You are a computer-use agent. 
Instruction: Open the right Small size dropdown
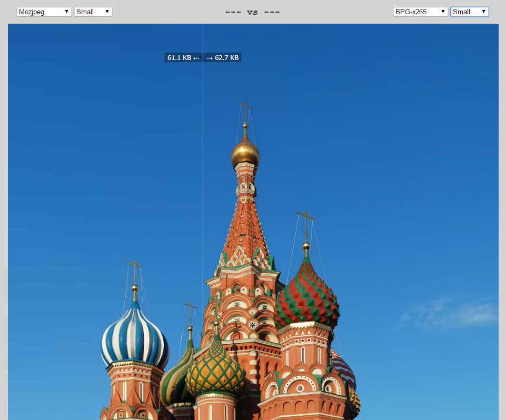point(470,12)
